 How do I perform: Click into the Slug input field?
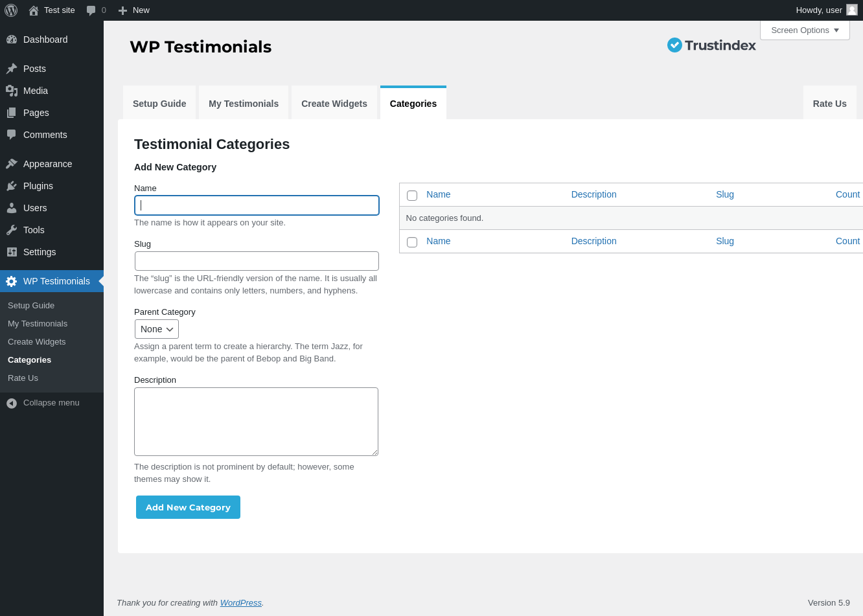point(257,261)
